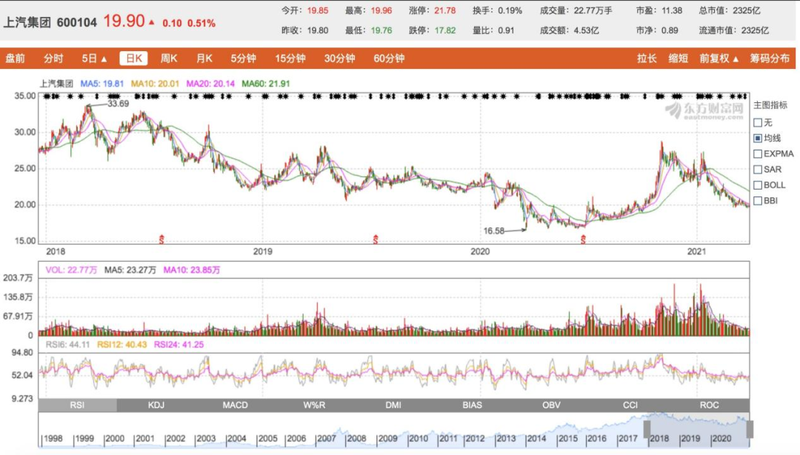Select the W%R indicator tab
800x455 pixels.
[314, 405]
